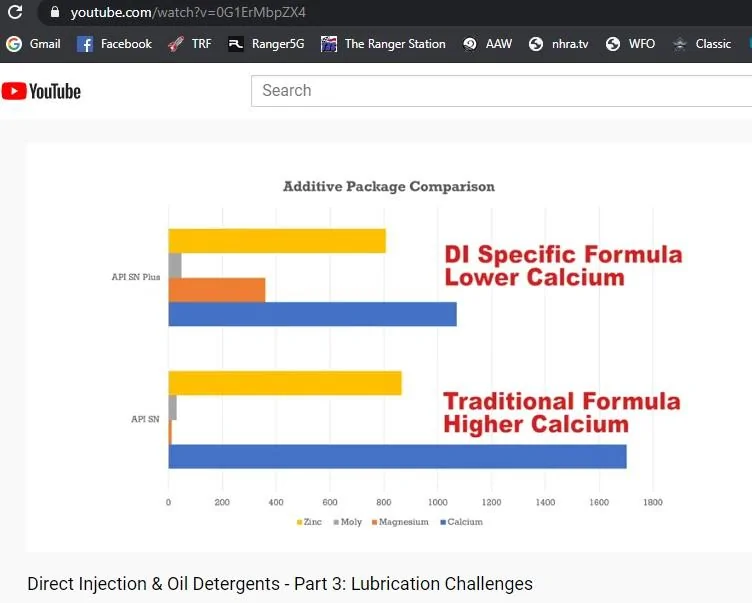Click The Ranger Station favicon

(x=329, y=44)
